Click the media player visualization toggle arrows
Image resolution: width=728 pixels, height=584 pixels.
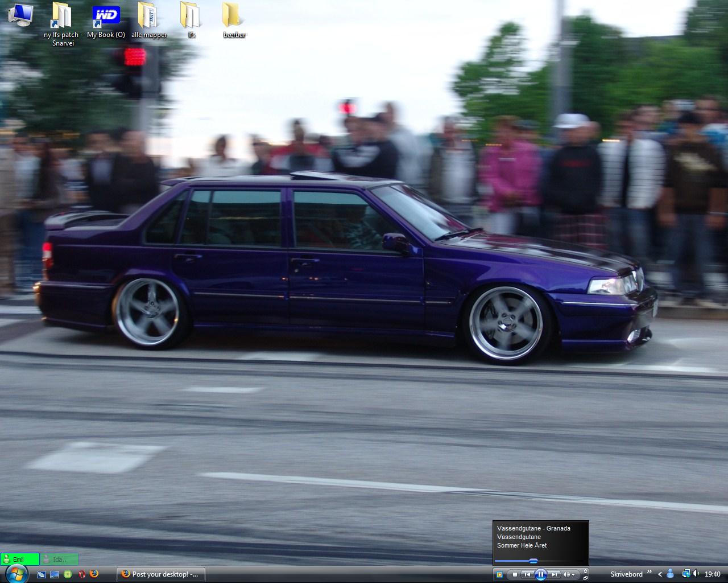pyautogui.click(x=586, y=571)
